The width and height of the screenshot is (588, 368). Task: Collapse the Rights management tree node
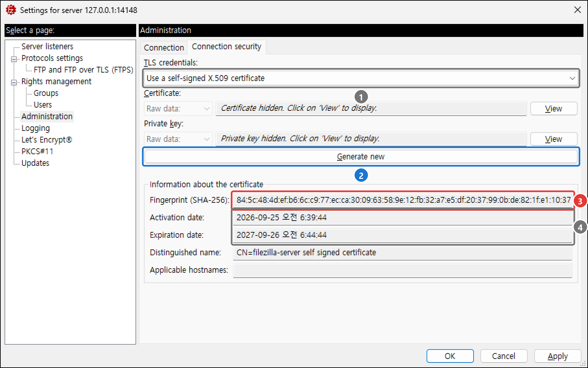(x=14, y=82)
